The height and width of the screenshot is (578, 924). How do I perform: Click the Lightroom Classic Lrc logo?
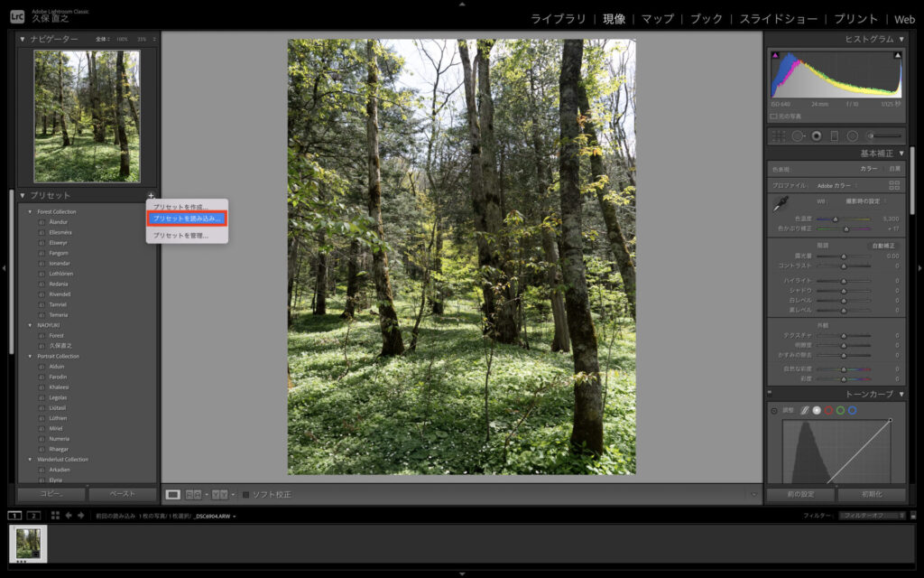point(18,17)
